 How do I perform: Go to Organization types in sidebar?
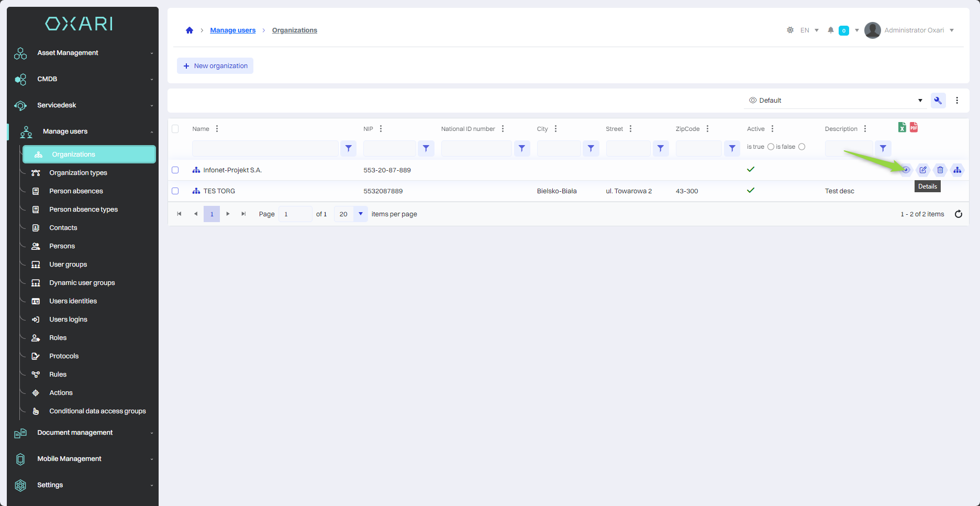point(78,173)
